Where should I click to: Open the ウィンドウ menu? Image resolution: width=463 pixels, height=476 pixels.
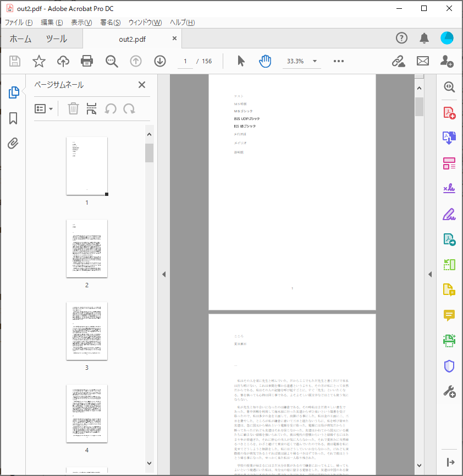point(145,23)
